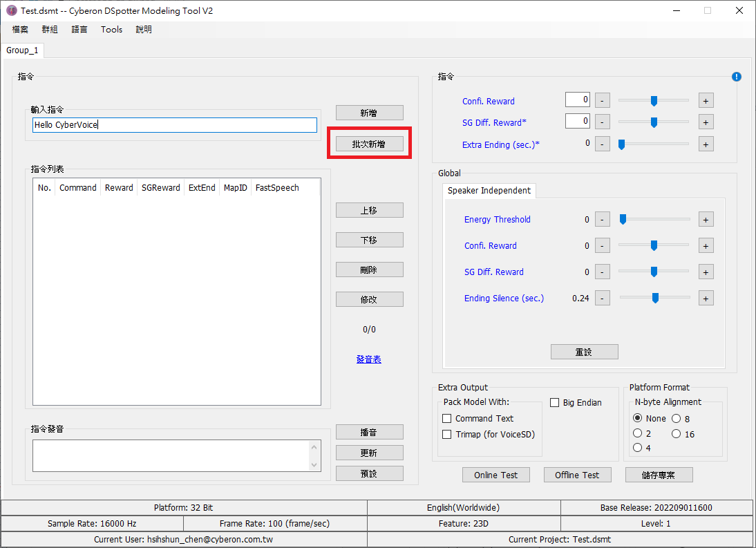Check Trimap (for VoiceSD) option
756x548 pixels.
tap(447, 435)
